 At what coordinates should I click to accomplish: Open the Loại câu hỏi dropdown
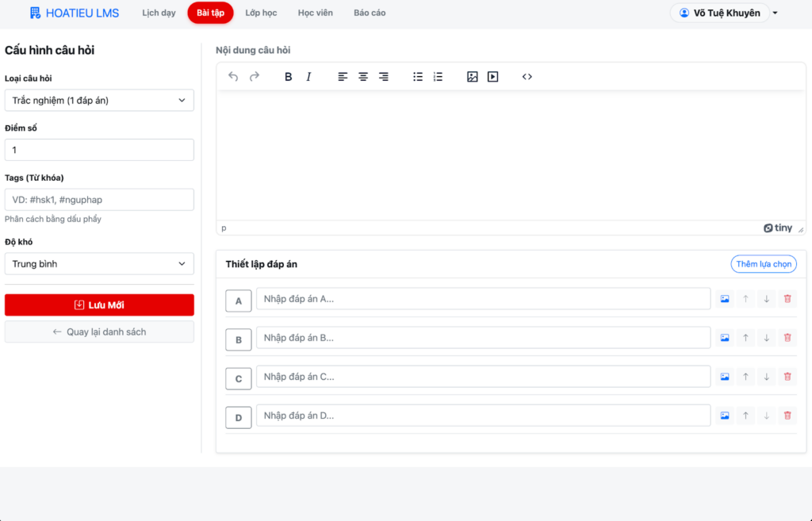[x=99, y=101]
